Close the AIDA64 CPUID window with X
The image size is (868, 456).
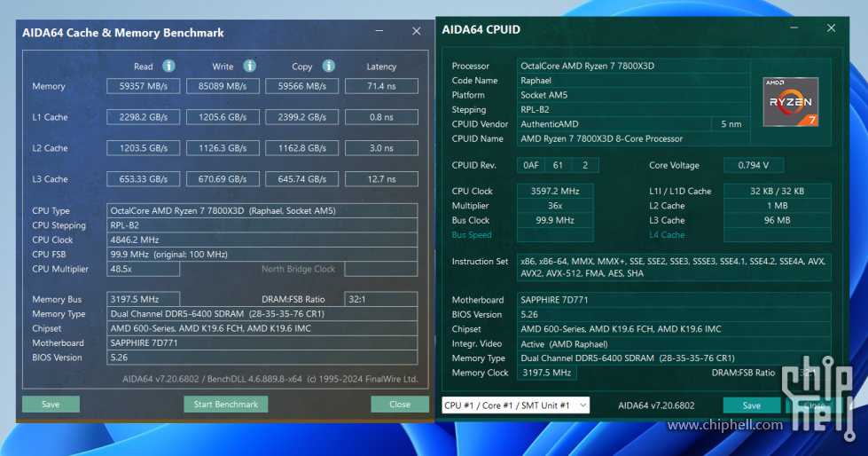831,28
